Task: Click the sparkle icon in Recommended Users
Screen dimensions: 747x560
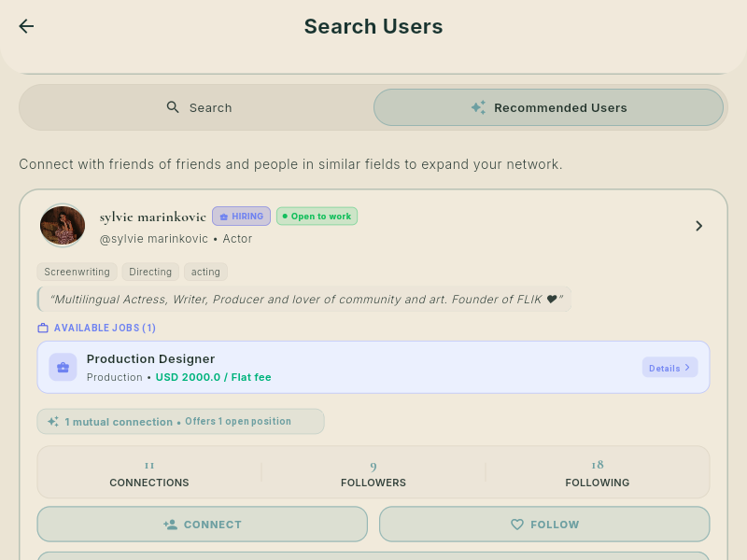Action: point(478,107)
